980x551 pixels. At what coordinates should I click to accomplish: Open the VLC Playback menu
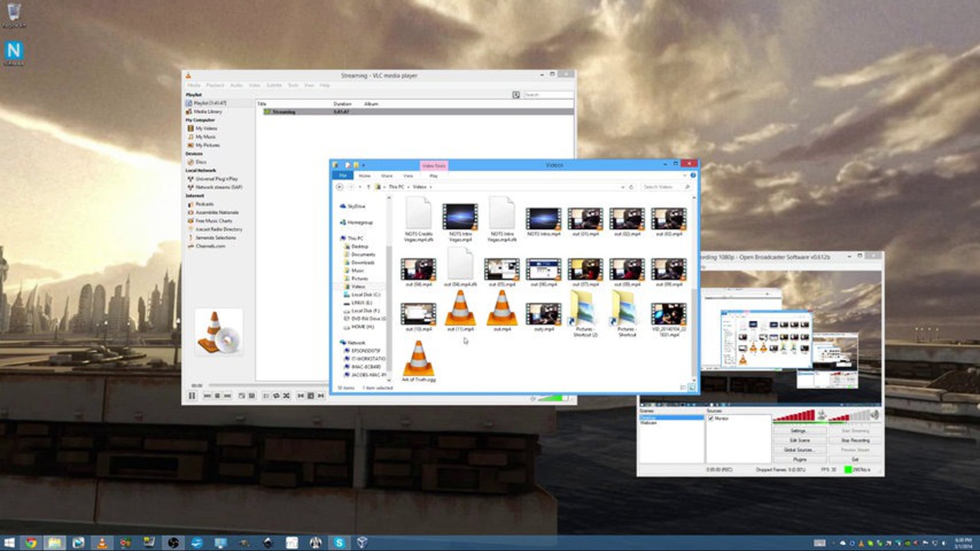[x=215, y=85]
